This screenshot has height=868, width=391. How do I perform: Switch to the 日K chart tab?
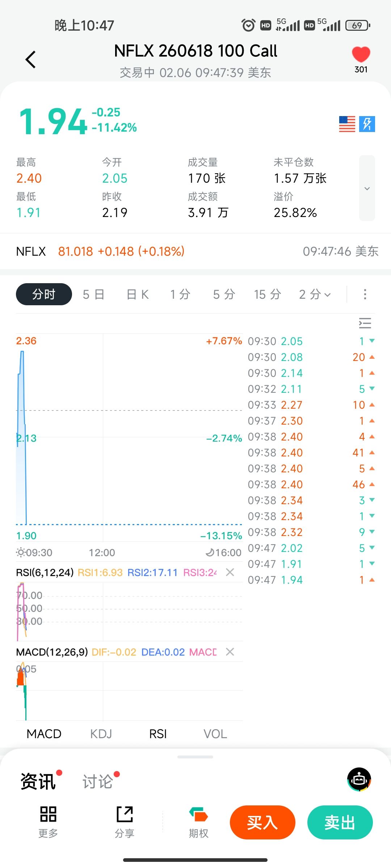point(138,294)
